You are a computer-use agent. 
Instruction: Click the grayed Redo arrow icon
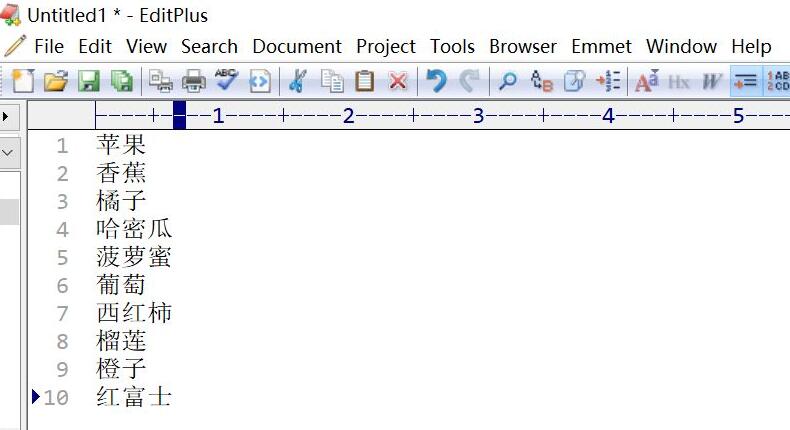pos(469,81)
